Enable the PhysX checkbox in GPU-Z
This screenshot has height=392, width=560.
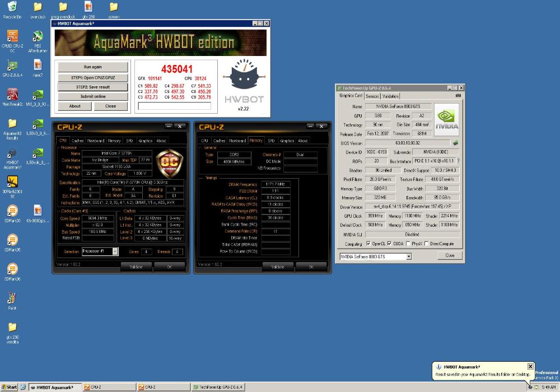(x=408, y=244)
